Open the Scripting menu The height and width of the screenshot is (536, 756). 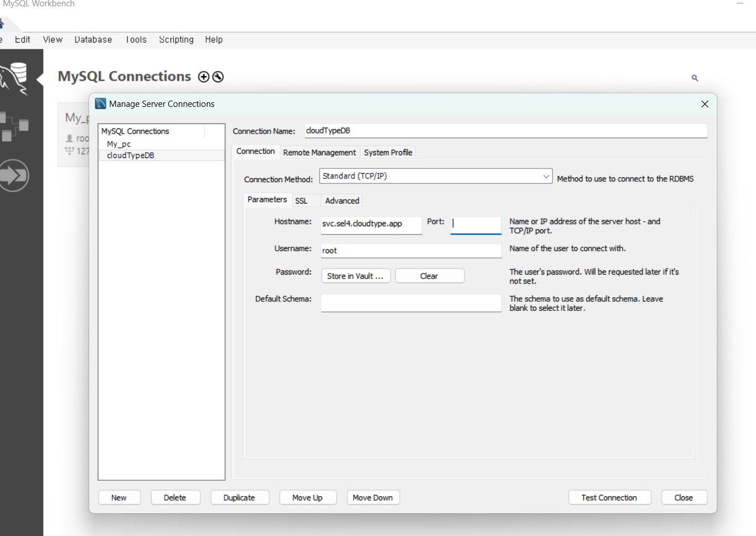176,40
